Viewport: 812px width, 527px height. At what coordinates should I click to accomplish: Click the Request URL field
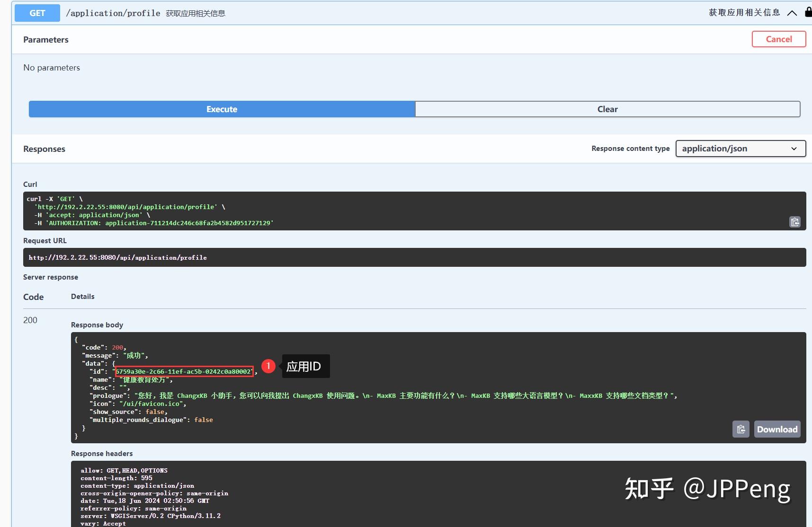pos(117,257)
